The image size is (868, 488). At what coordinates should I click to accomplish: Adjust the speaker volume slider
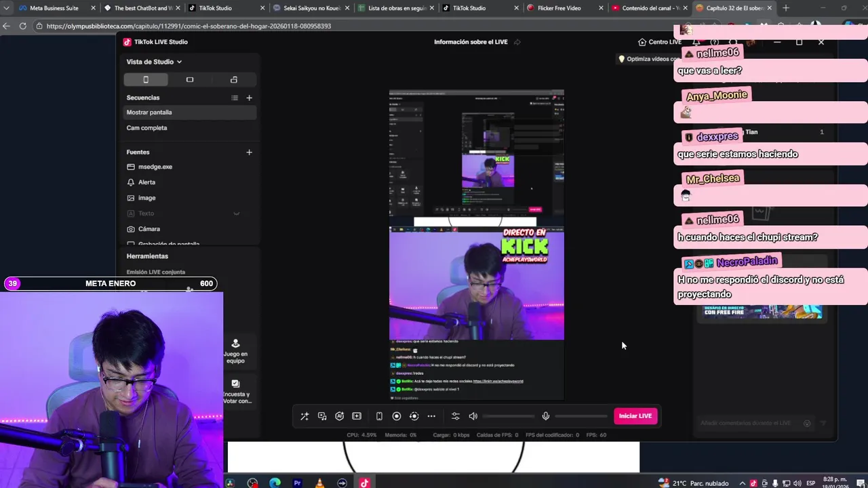pos(509,416)
